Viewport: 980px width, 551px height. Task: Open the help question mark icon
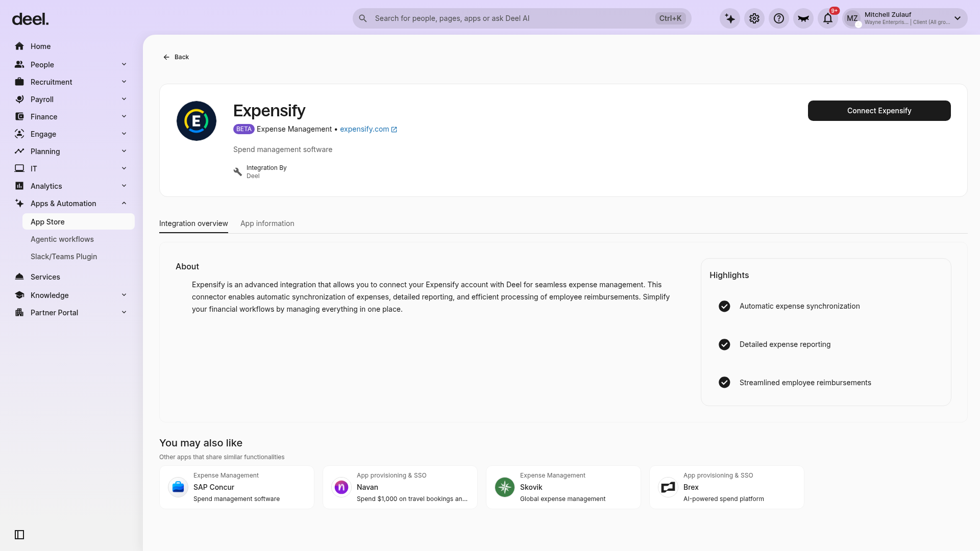779,18
